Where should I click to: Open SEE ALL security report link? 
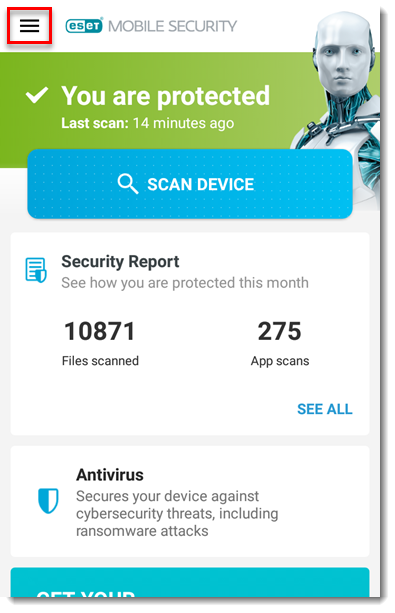(x=325, y=409)
